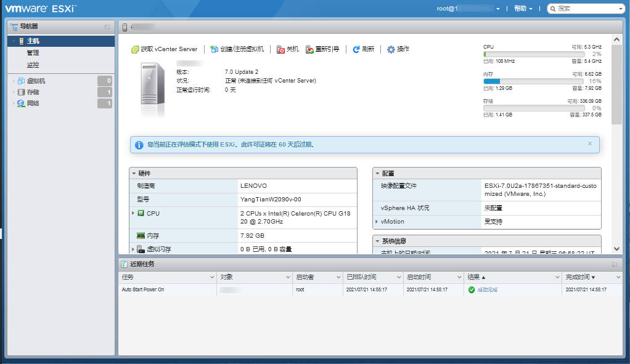Select 主机 in the navigator tree

click(61, 41)
